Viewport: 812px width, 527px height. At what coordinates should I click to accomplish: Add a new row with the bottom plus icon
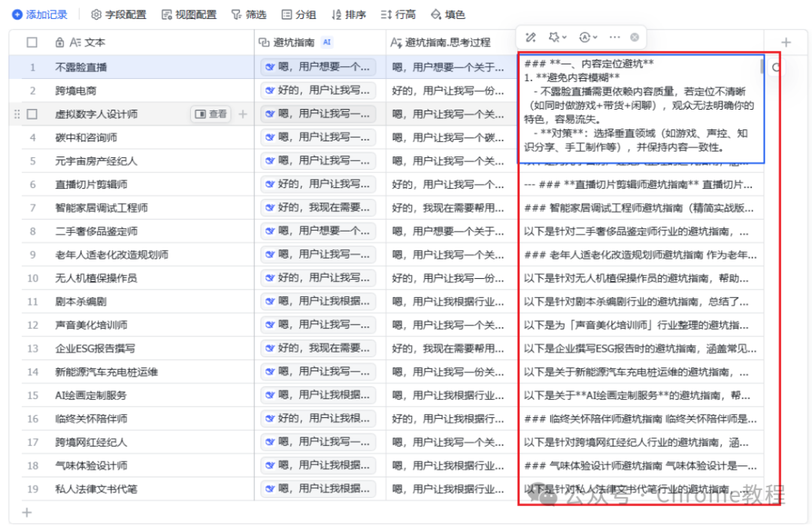point(27,513)
